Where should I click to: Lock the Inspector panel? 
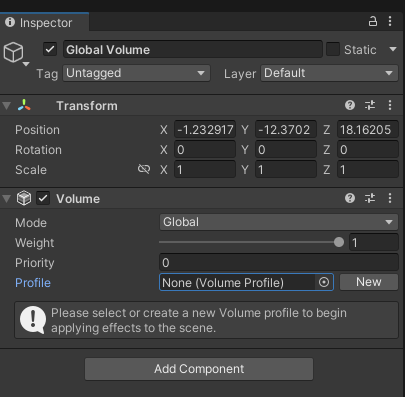[x=373, y=21]
